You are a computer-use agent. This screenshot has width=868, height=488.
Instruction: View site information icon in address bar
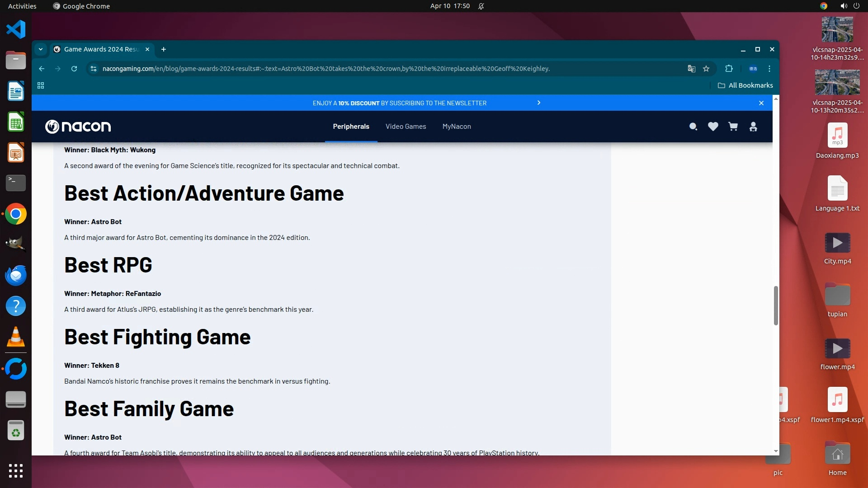pyautogui.click(x=94, y=69)
